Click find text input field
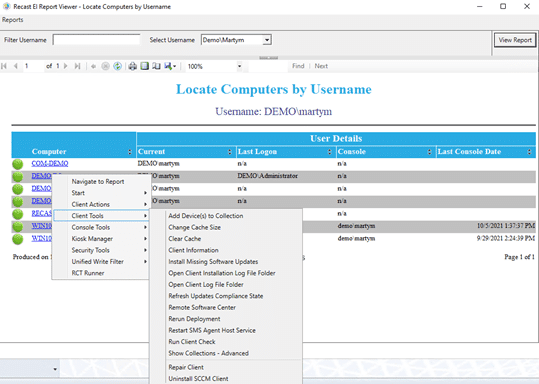This screenshot has width=539, height=384. (268, 66)
